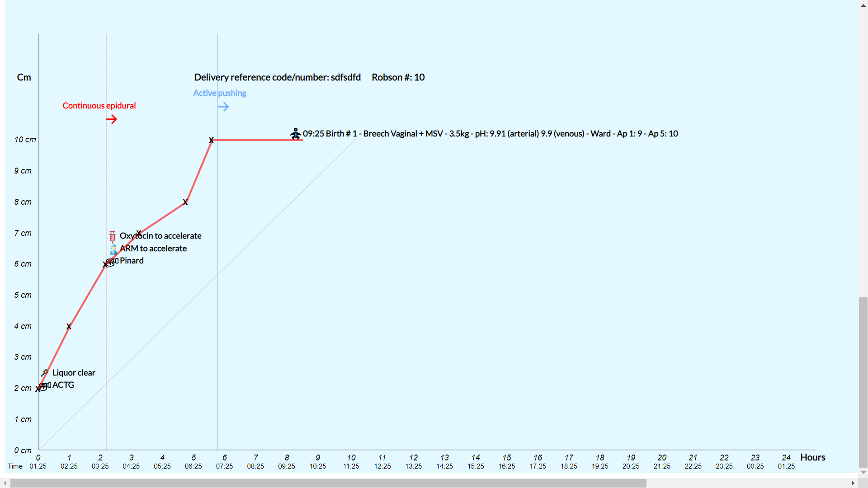Click the right arrow of the horizontal scrollbar

pyautogui.click(x=853, y=483)
